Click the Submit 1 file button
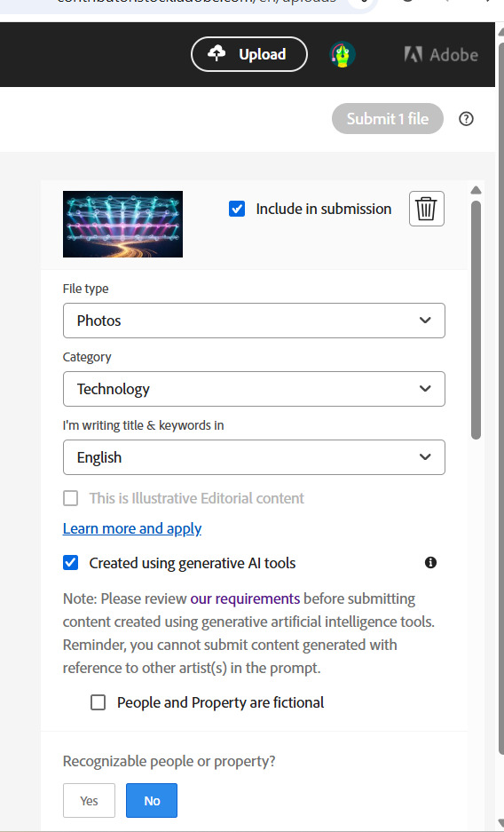This screenshot has height=832, width=504. (388, 119)
